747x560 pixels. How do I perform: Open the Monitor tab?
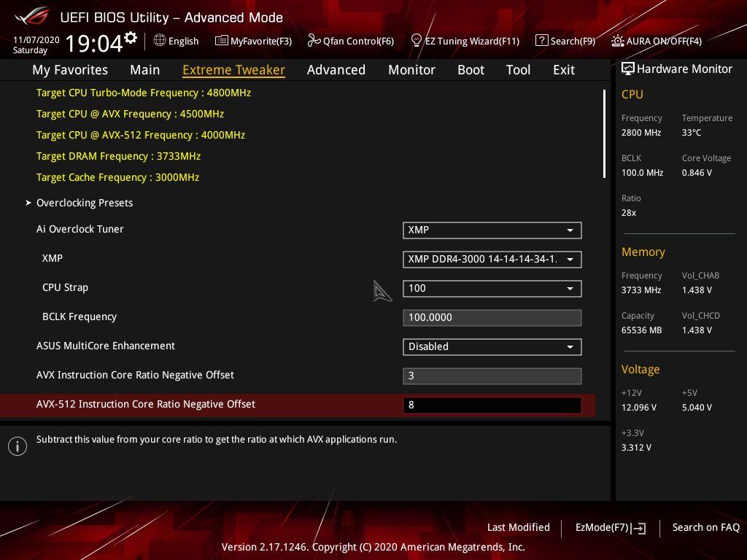411,70
